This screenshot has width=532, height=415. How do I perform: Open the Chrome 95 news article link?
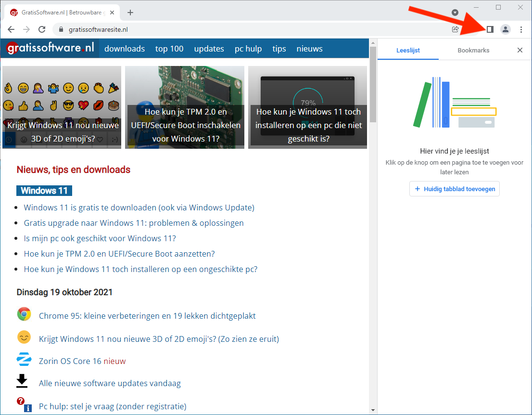point(147,316)
